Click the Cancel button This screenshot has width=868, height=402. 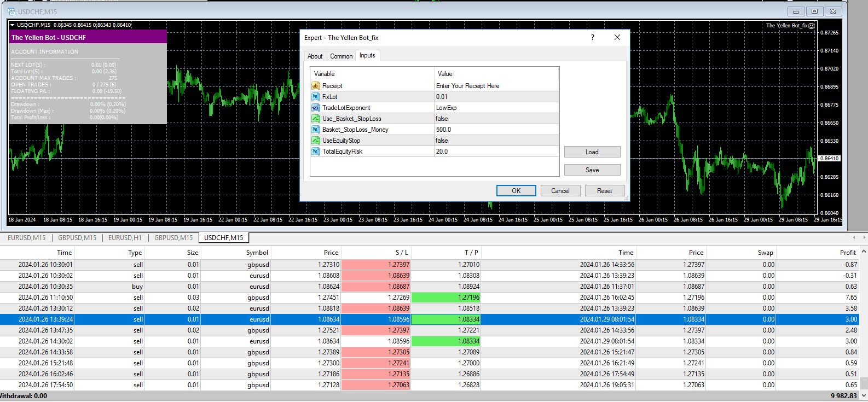560,191
